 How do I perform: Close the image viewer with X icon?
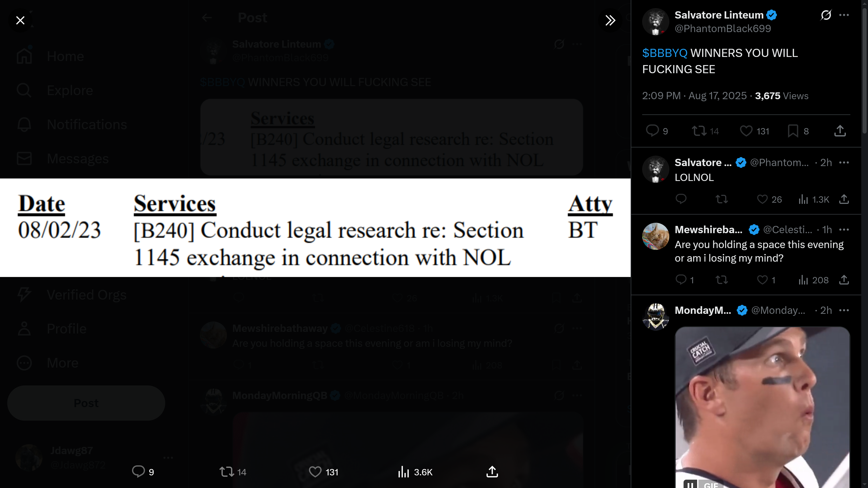pos(20,21)
